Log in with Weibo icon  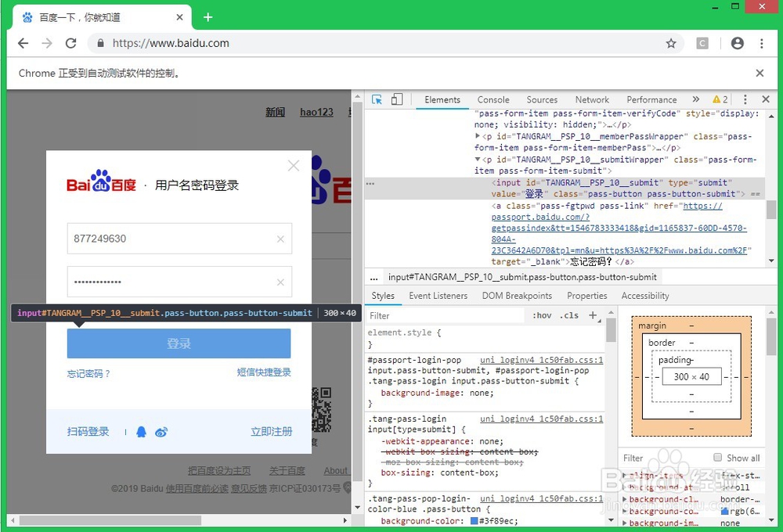pos(161,432)
